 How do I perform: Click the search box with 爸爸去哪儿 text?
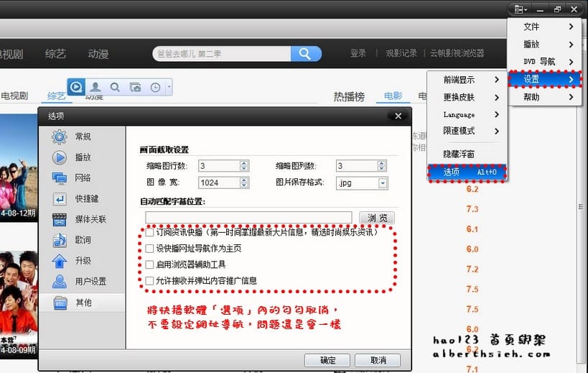(222, 54)
